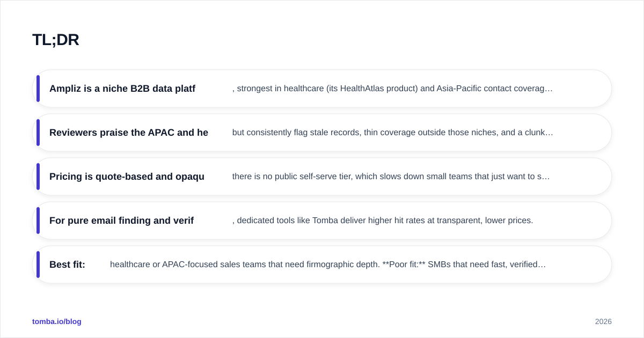Click the purple accent bar on the Pricing card
This screenshot has height=338, width=644.
click(38, 177)
